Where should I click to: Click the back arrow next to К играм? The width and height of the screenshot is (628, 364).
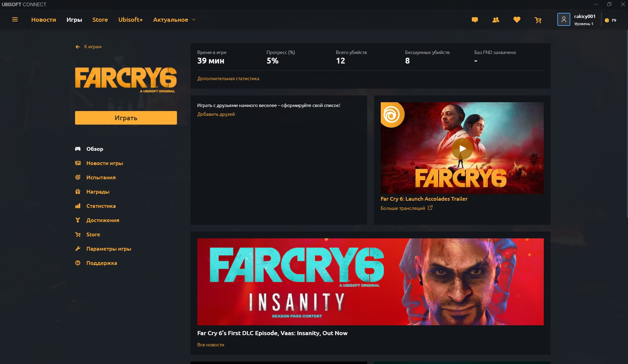pos(78,47)
